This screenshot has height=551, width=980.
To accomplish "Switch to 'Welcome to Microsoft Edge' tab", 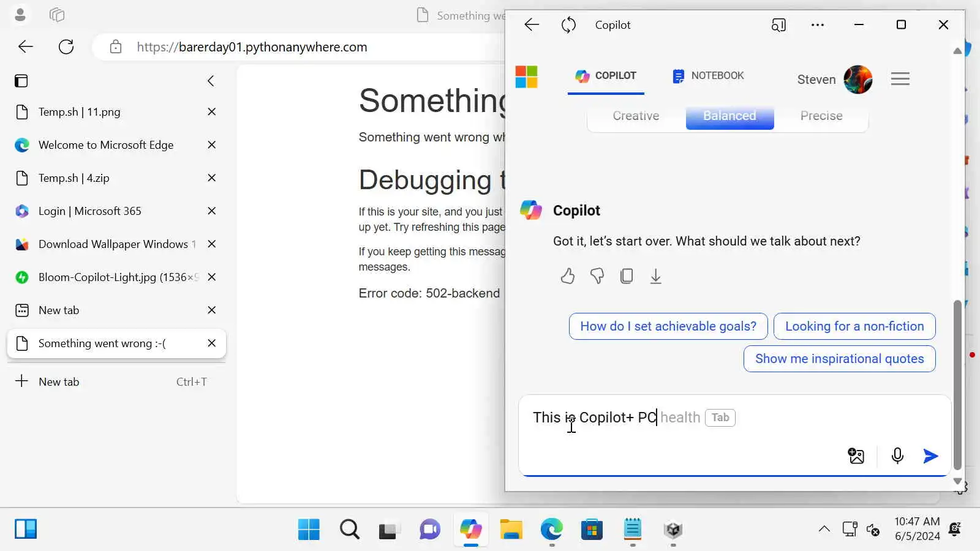I will (x=116, y=145).
